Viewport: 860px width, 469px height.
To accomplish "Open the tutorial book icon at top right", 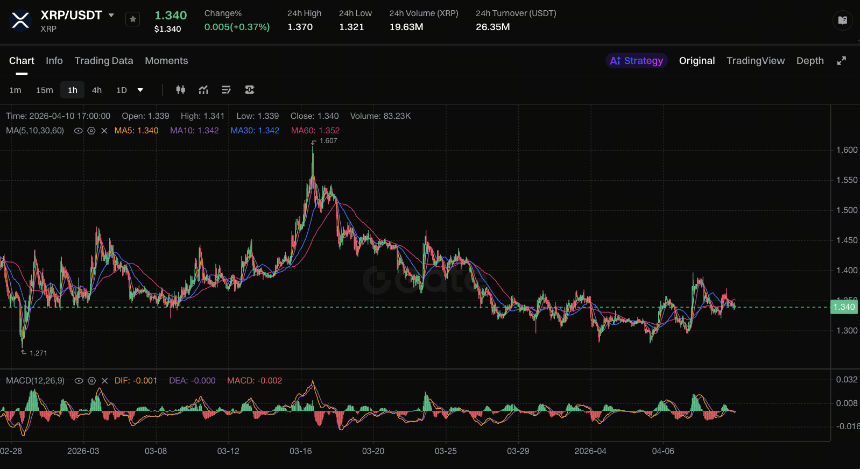I will click(842, 20).
